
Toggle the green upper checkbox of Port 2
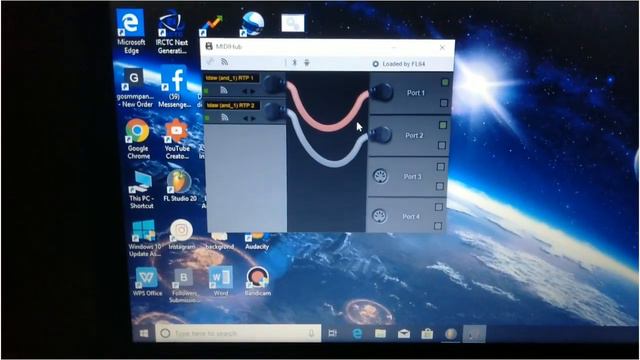pyautogui.click(x=443, y=124)
